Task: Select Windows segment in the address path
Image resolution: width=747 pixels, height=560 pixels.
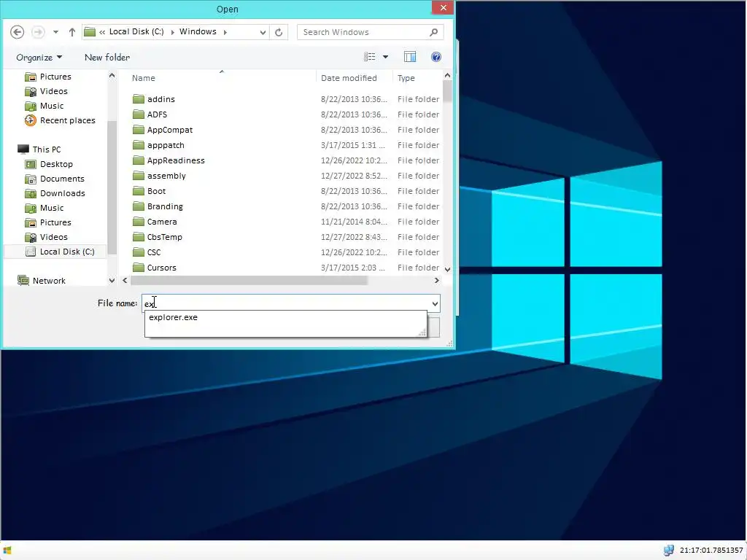Action: pyautogui.click(x=198, y=31)
